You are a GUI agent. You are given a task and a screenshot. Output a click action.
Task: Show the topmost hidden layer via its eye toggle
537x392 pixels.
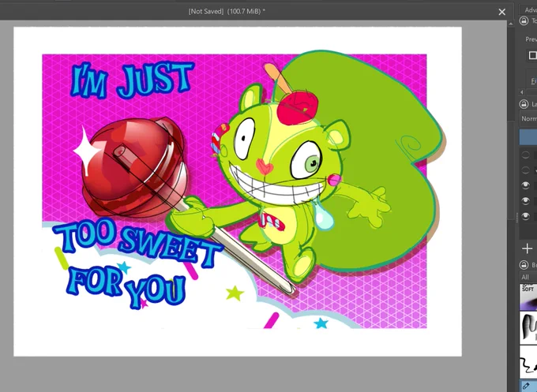tap(525, 155)
